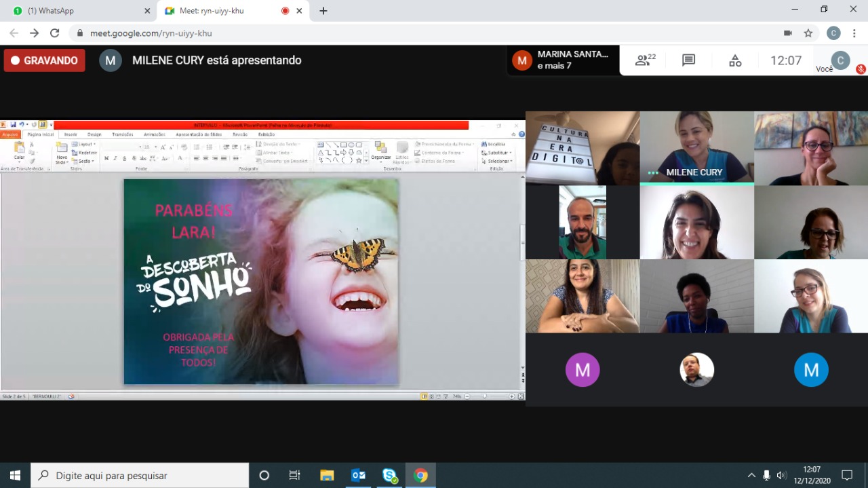Click the GRAVANDO recording button
The width and height of the screenshot is (868, 488).
pyautogui.click(x=45, y=60)
